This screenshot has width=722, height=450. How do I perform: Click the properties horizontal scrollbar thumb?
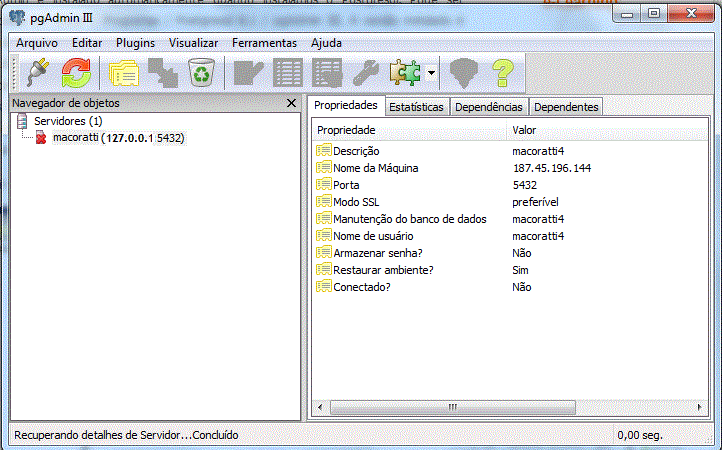click(x=453, y=407)
